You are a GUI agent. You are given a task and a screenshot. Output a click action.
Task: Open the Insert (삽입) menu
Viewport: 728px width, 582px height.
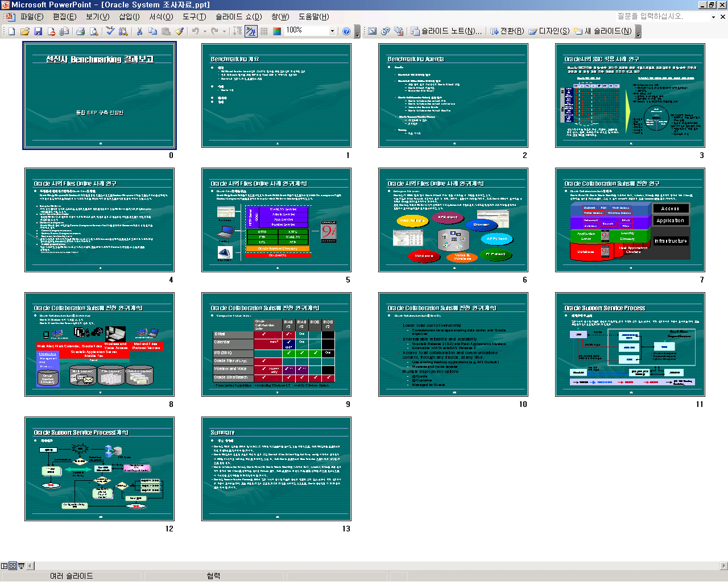point(129,17)
